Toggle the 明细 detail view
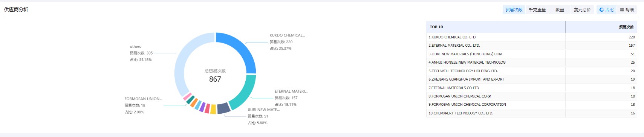The height and width of the screenshot is (137, 644). [x=627, y=10]
